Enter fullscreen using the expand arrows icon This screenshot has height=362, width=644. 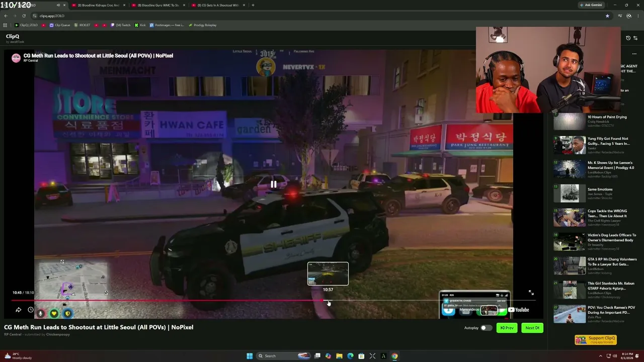tap(531, 293)
